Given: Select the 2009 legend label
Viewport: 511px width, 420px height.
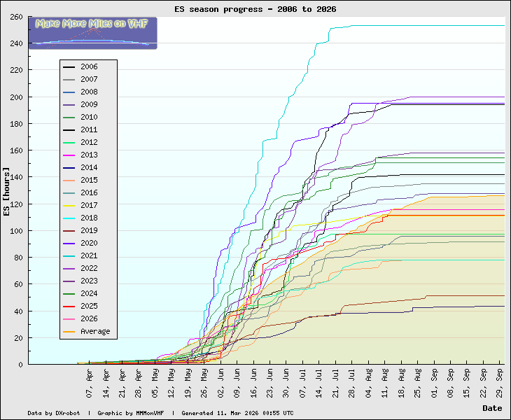Looking at the screenshot, I should (x=89, y=105).
